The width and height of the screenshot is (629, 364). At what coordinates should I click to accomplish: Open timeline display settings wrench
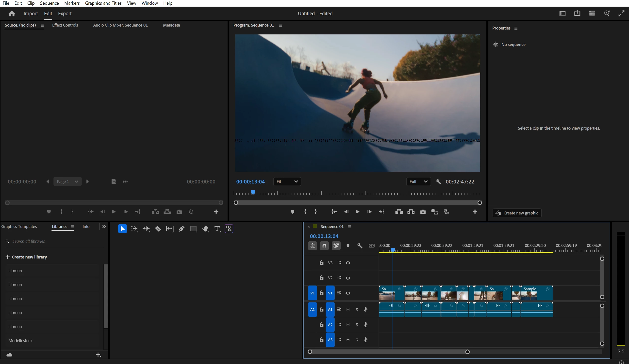pyautogui.click(x=360, y=246)
